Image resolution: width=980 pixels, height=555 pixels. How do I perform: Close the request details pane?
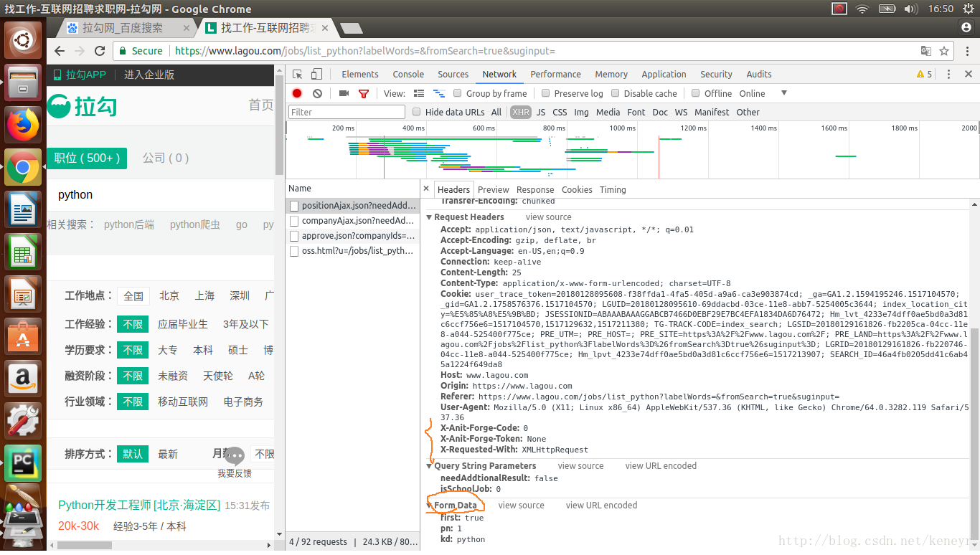[426, 189]
